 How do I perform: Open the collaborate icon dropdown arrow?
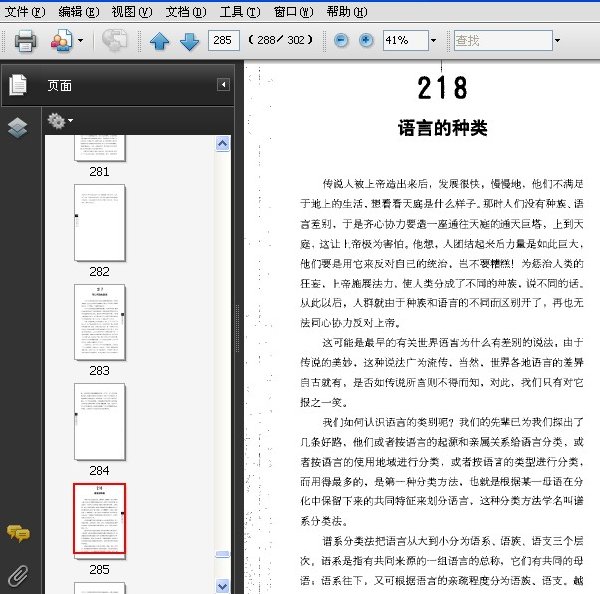[x=80, y=40]
